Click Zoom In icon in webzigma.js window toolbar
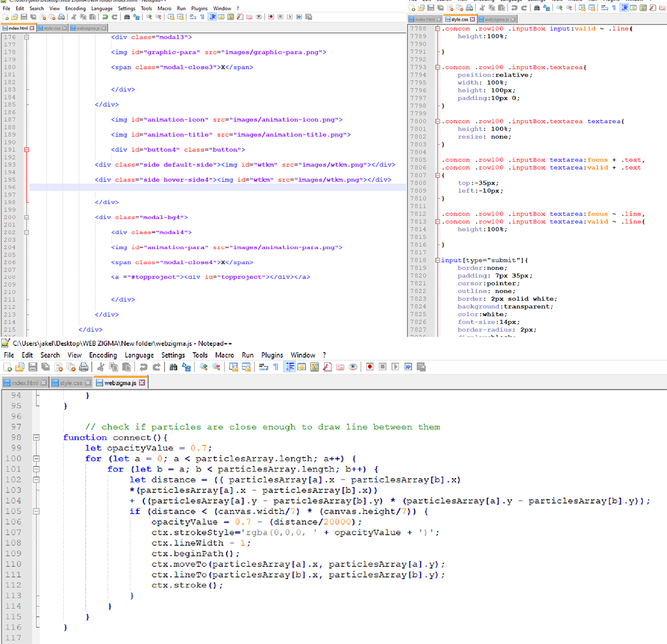 click(203, 366)
